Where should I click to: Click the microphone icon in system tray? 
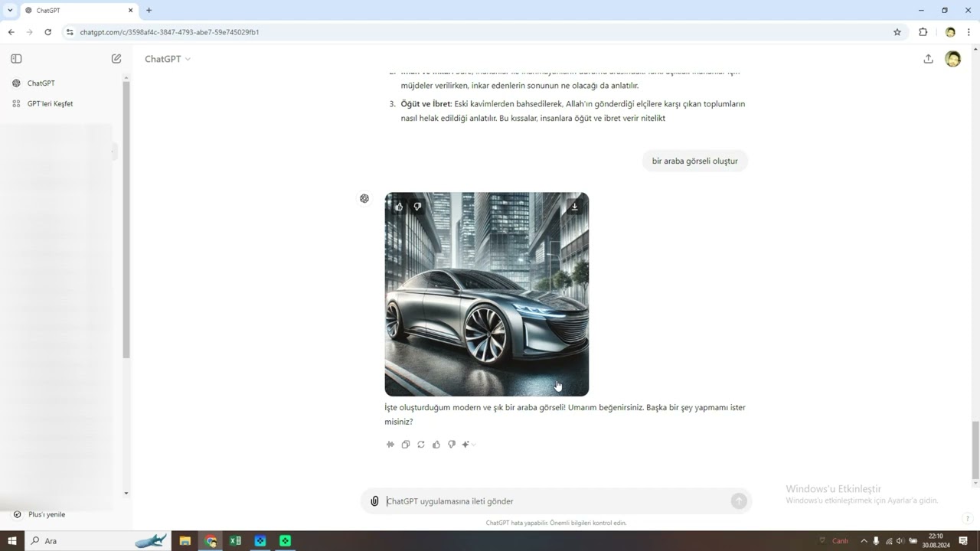(877, 541)
